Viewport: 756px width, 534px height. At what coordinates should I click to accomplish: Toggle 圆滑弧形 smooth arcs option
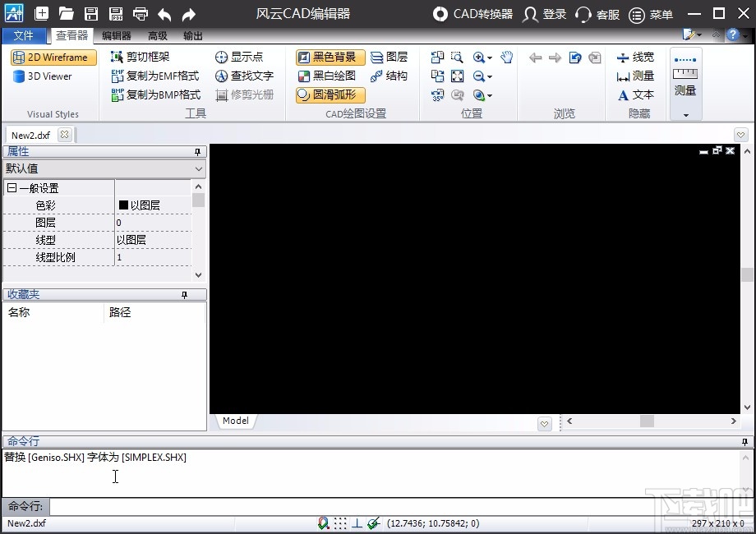point(330,94)
